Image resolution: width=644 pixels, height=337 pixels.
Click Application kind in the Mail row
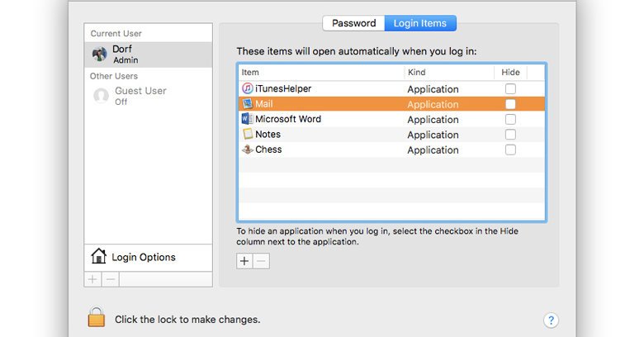(433, 104)
